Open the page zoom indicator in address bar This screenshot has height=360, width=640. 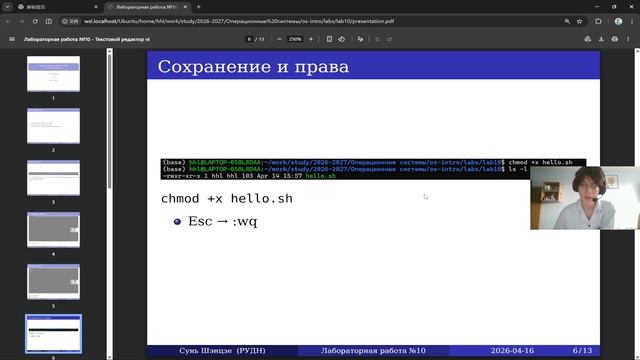(567, 21)
